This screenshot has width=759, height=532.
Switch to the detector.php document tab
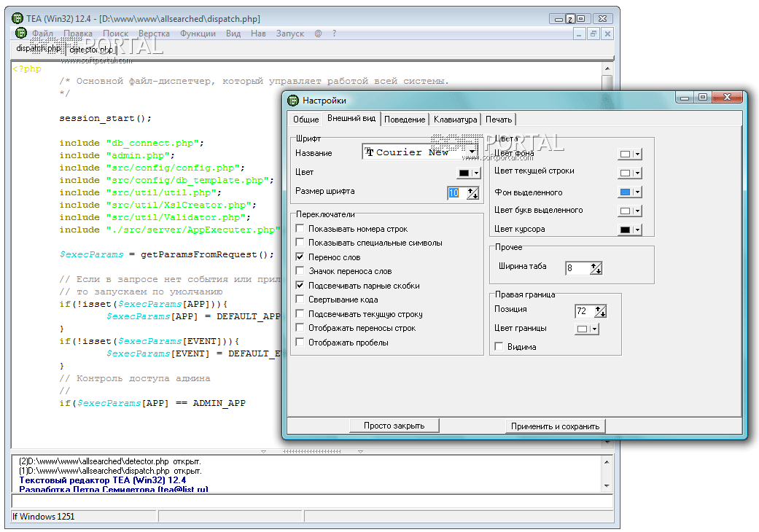point(92,50)
